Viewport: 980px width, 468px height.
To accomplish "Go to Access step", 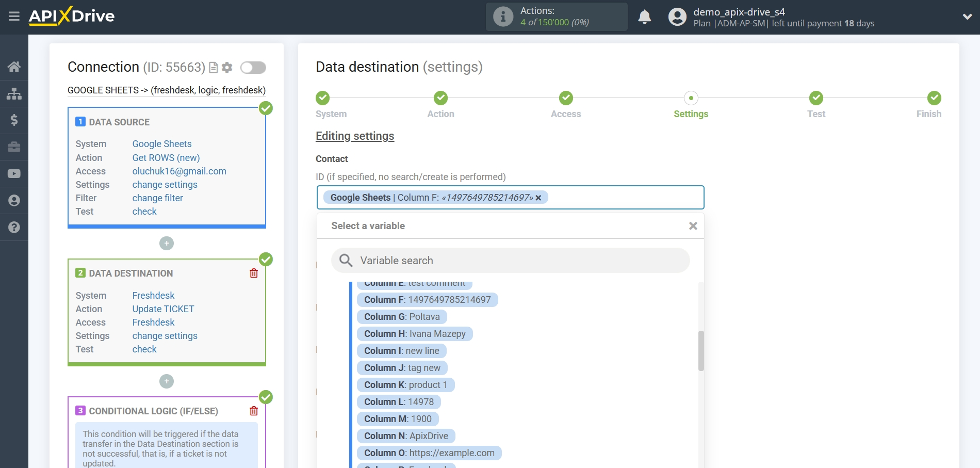I will coord(566,98).
